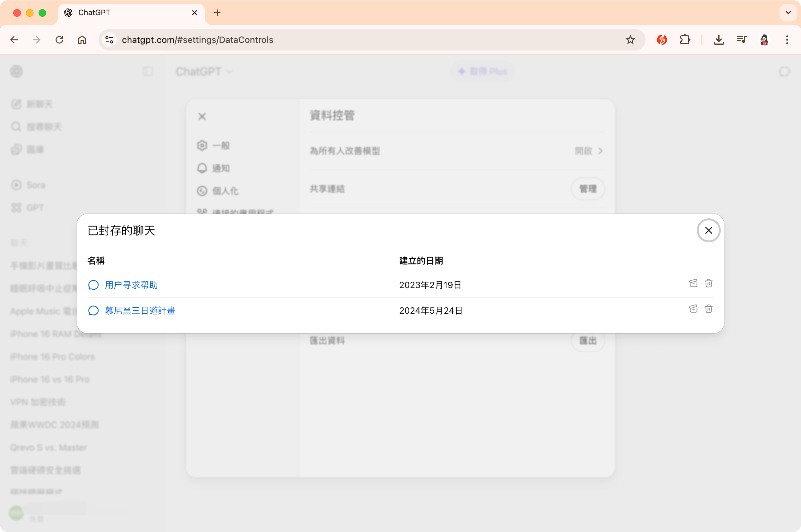Open the tab search chevron

tap(788, 13)
